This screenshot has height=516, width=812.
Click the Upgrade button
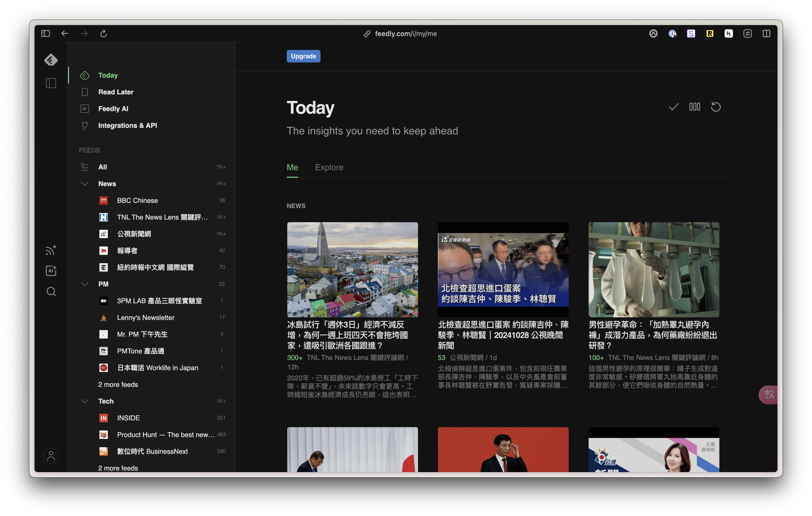tap(303, 56)
